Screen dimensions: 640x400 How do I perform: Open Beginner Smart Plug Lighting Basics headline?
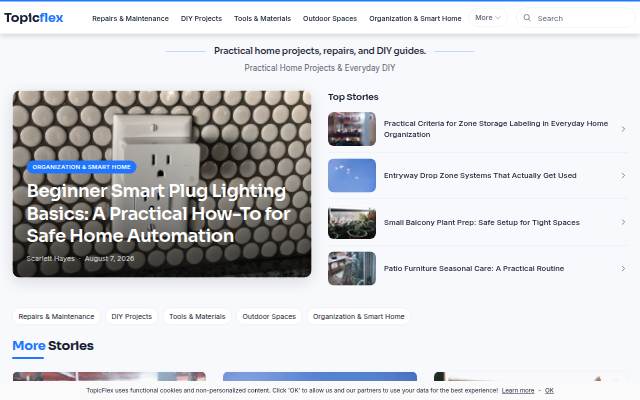[159, 213]
